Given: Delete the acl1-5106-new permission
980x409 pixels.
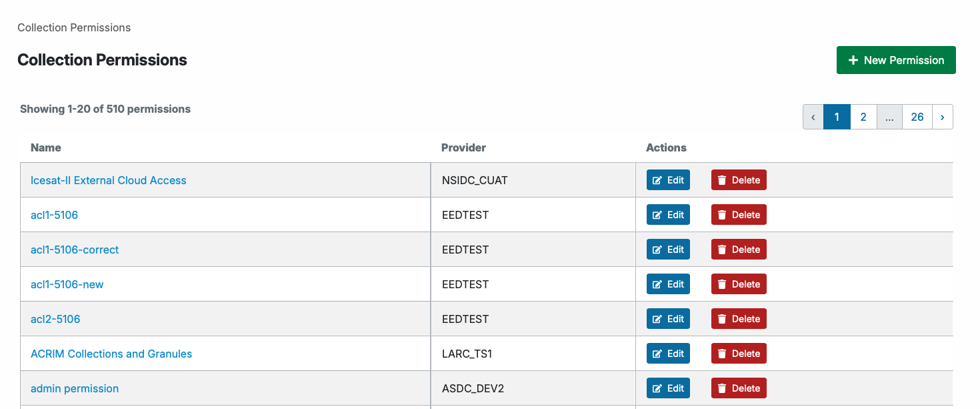Looking at the screenshot, I should (739, 284).
